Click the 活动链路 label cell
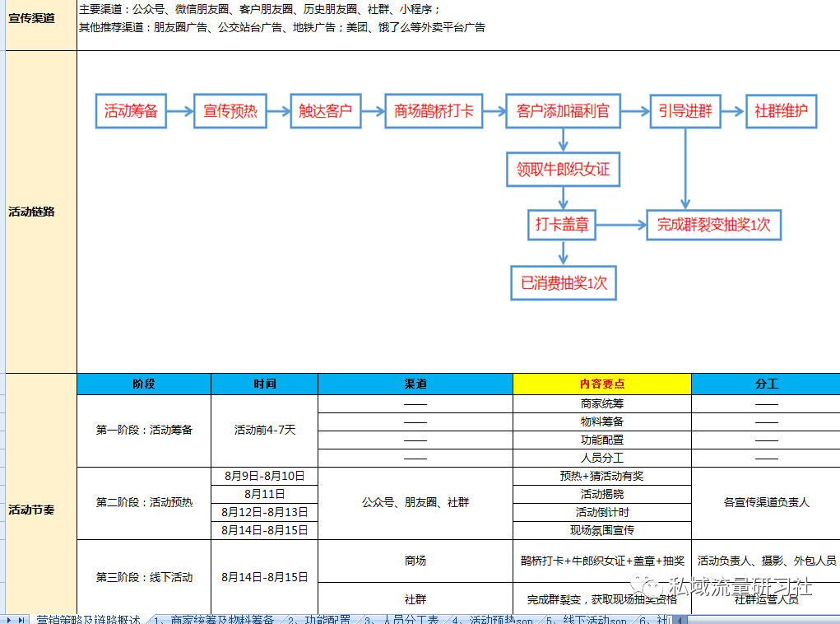Screen dimensions: 840x624 click(x=40, y=212)
